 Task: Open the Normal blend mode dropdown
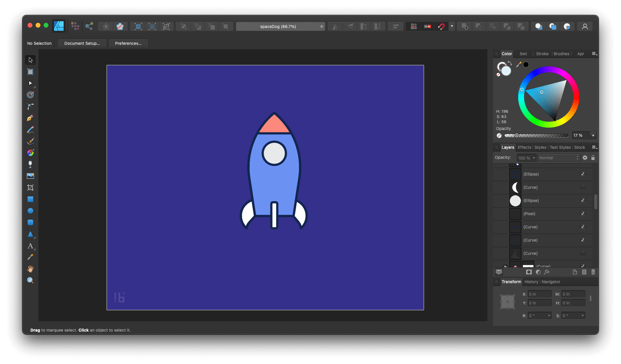(x=559, y=158)
